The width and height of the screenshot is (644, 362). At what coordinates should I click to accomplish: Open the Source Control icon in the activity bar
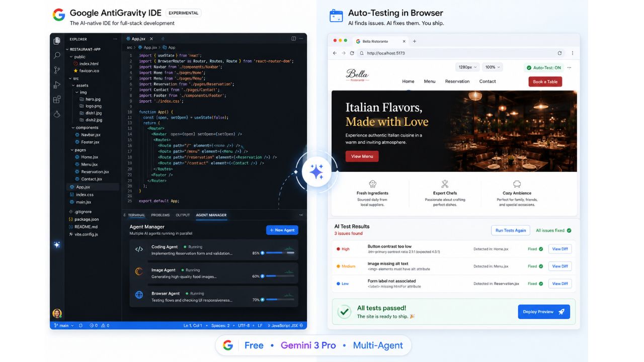click(x=57, y=70)
